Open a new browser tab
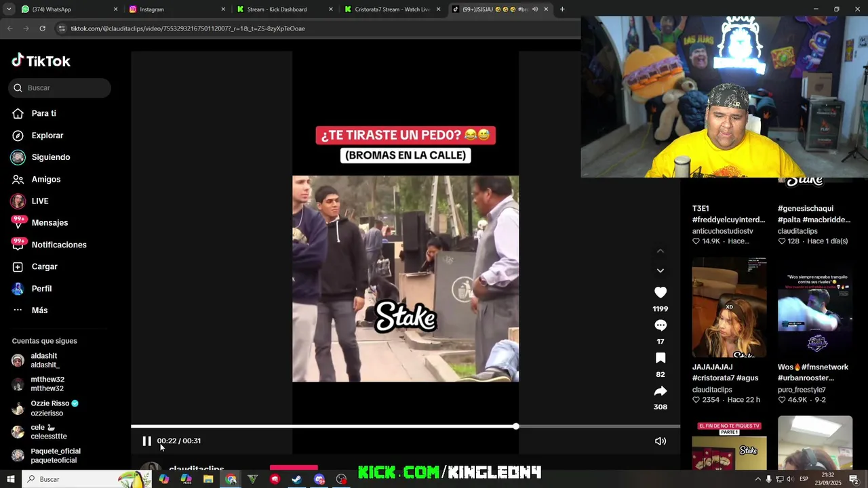Viewport: 868px width, 488px height. pyautogui.click(x=562, y=9)
